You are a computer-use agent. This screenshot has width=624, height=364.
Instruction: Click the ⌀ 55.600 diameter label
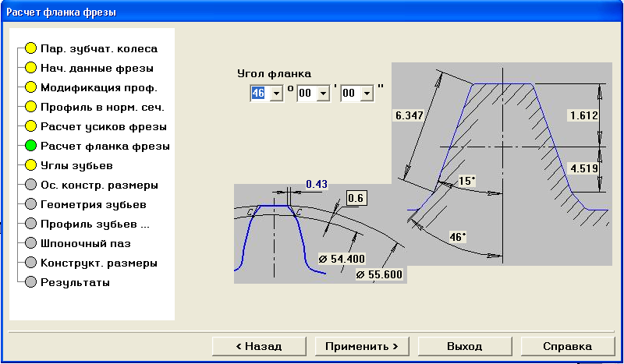pos(379,274)
